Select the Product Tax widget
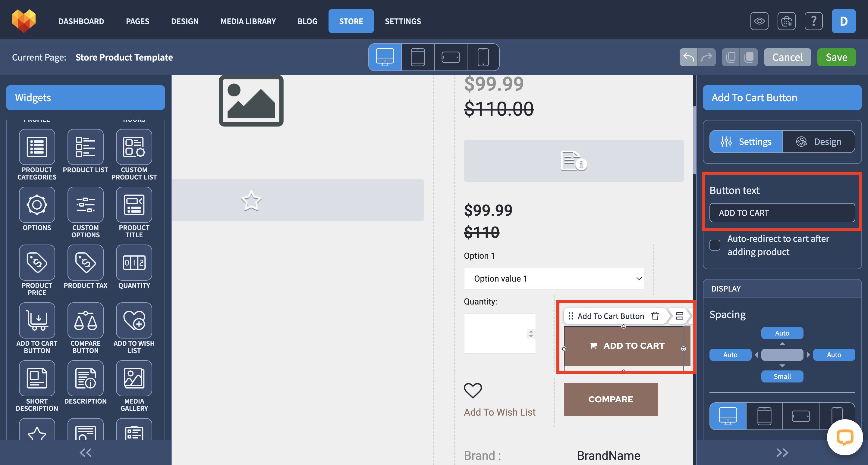 coord(85,263)
